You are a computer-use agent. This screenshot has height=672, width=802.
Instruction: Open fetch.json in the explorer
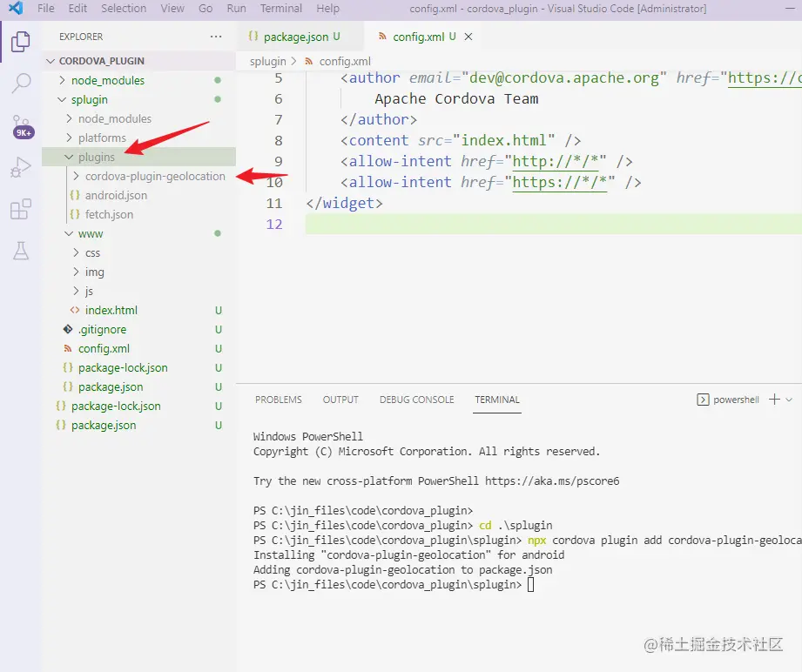139,214
